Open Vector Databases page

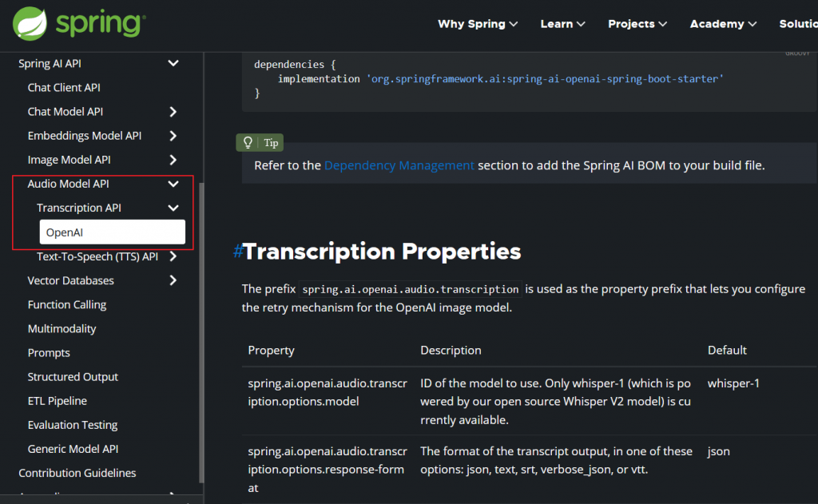tap(70, 280)
